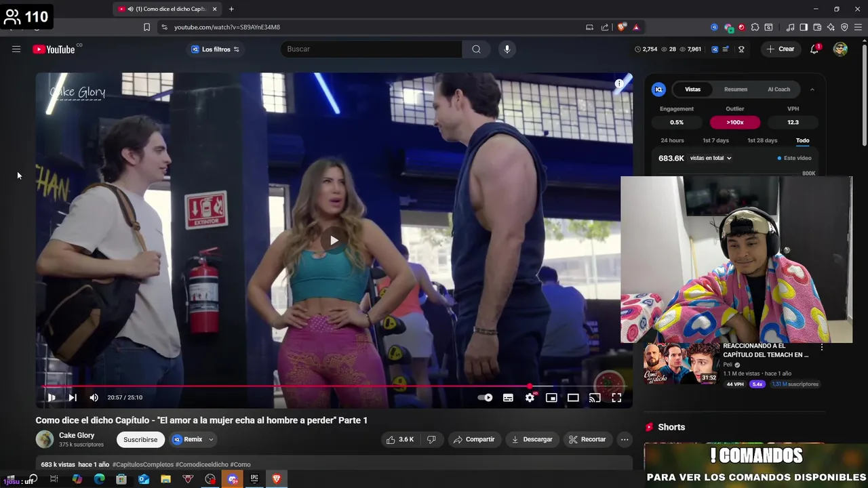
Task: Click the Descargar button
Action: click(532, 439)
